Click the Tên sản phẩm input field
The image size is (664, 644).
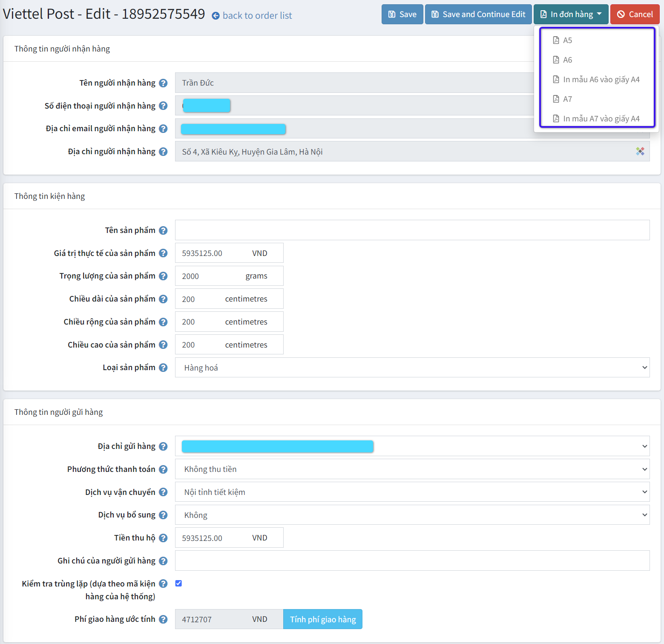click(x=412, y=230)
